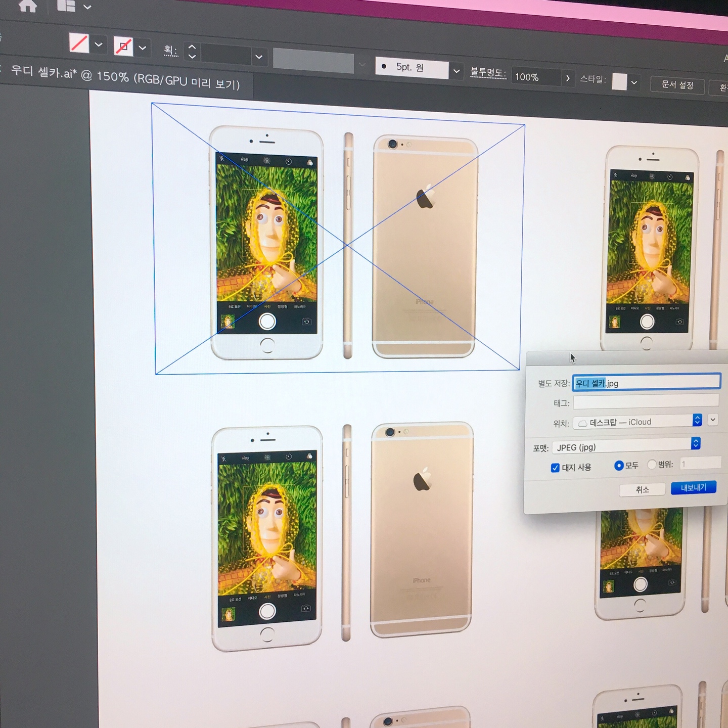Go to the Illustrator Home screen icon
The height and width of the screenshot is (728, 728).
pyautogui.click(x=28, y=5)
